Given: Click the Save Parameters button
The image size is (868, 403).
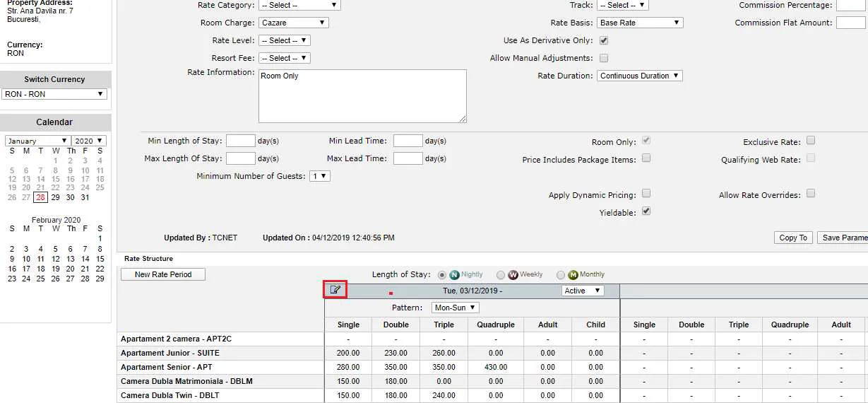Looking at the screenshot, I should coord(843,238).
